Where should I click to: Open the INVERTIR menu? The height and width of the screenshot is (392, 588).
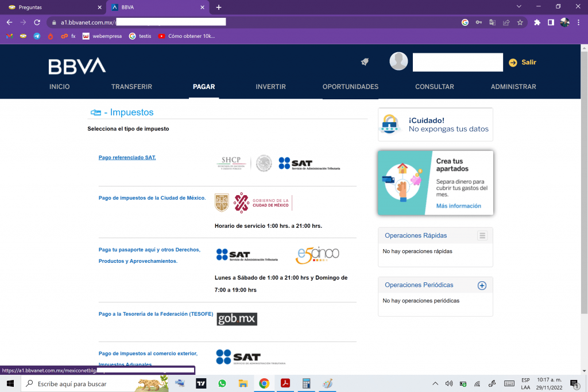click(x=270, y=87)
